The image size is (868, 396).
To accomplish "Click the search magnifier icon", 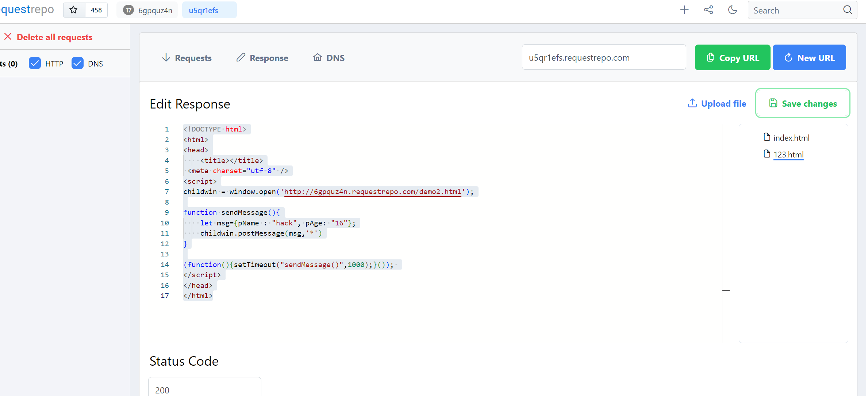I will click(848, 10).
